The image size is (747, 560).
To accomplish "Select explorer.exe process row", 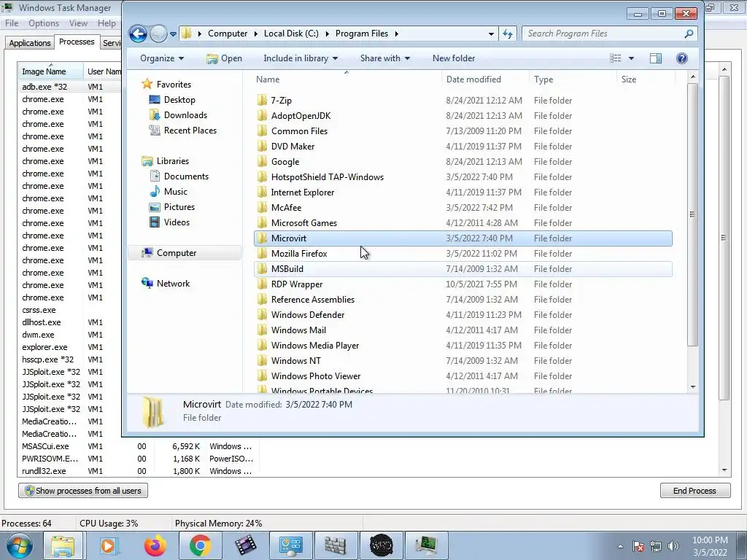I will (x=69, y=347).
